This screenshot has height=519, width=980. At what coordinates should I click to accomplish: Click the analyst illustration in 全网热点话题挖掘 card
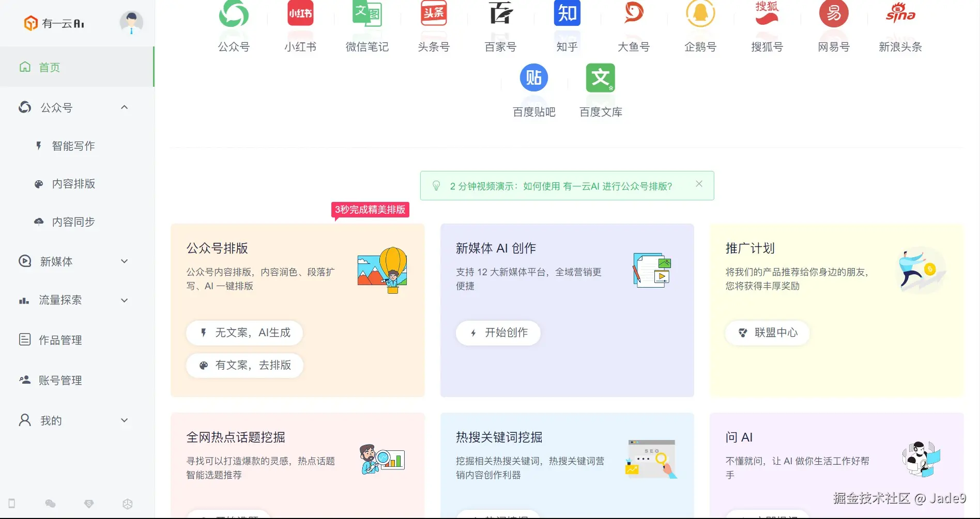[x=382, y=459]
